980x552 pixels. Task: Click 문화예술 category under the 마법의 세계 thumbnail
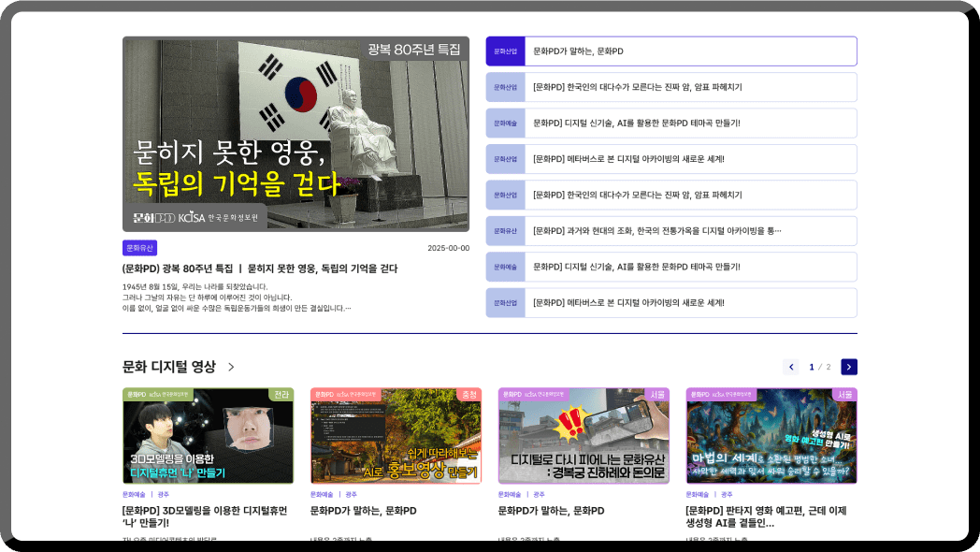point(697,495)
